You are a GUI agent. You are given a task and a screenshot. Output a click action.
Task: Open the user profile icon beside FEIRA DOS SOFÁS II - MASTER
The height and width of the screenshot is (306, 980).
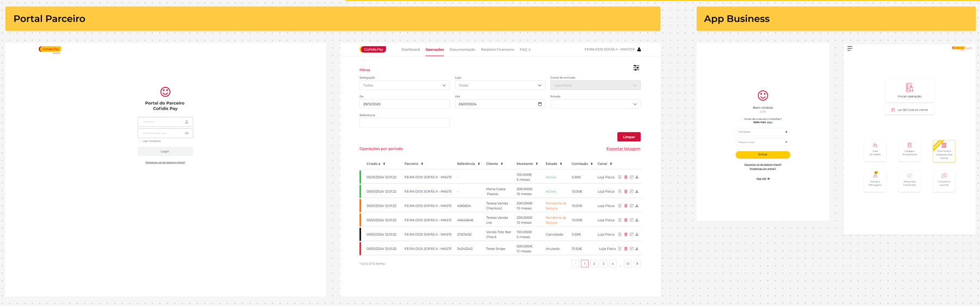pos(639,50)
